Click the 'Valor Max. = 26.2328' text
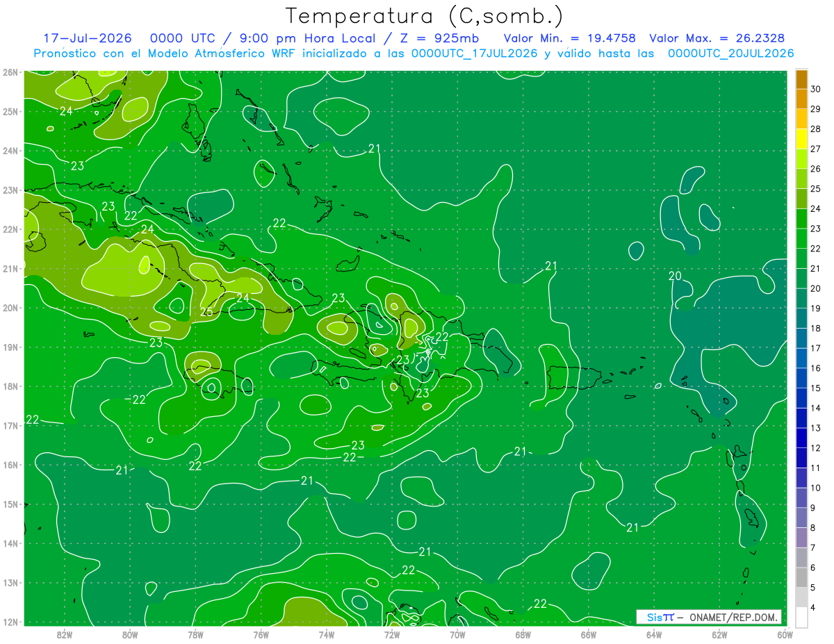 [719, 38]
